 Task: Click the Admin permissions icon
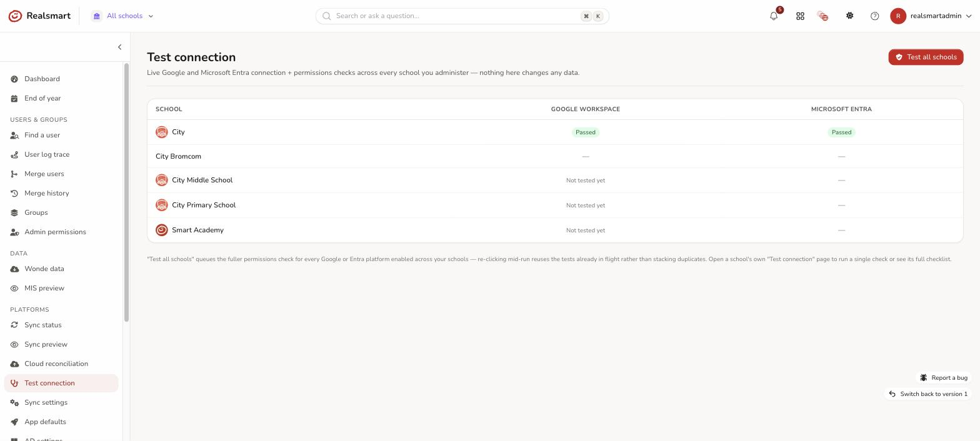pyautogui.click(x=14, y=232)
